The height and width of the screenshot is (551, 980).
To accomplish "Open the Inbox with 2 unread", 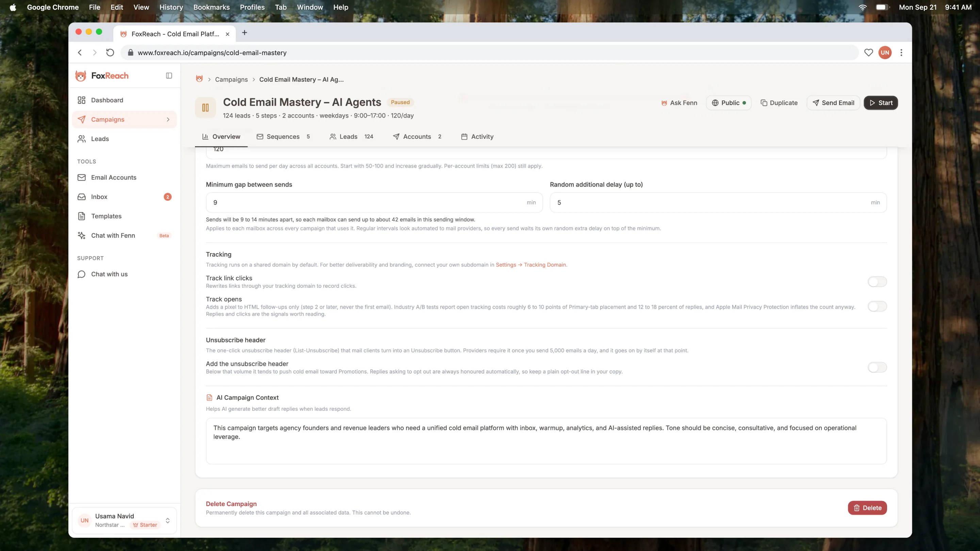I will (x=124, y=197).
